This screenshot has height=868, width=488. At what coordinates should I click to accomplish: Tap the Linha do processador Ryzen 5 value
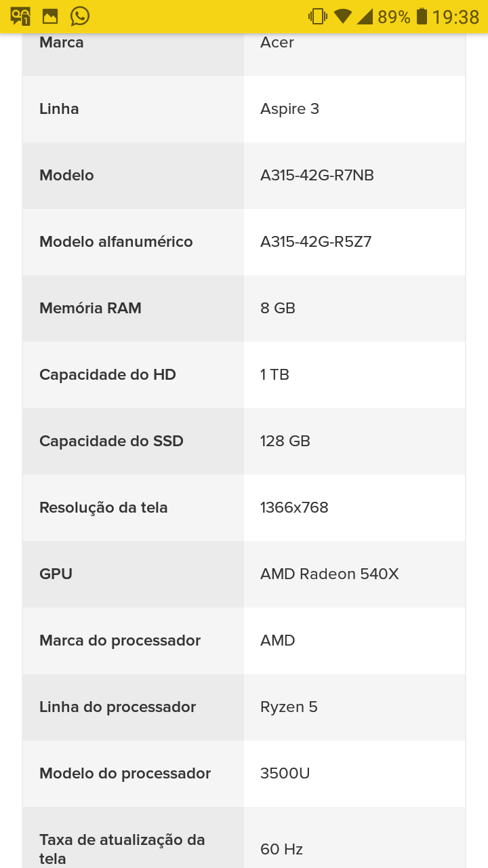pyautogui.click(x=289, y=707)
